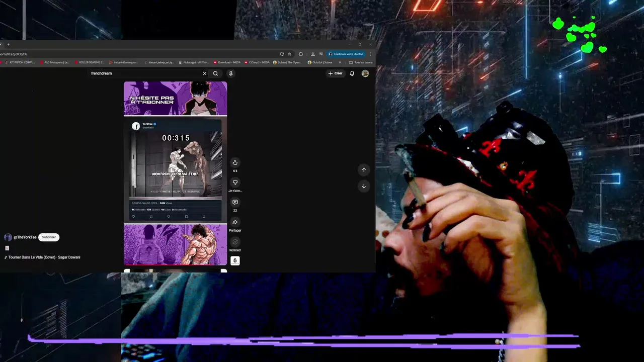Expand hidden bookmarks chevron
The image size is (644, 362).
tap(340, 62)
